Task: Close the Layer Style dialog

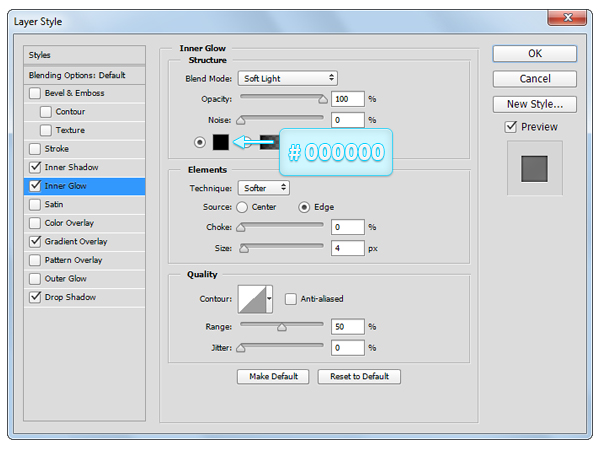Action: [x=566, y=18]
